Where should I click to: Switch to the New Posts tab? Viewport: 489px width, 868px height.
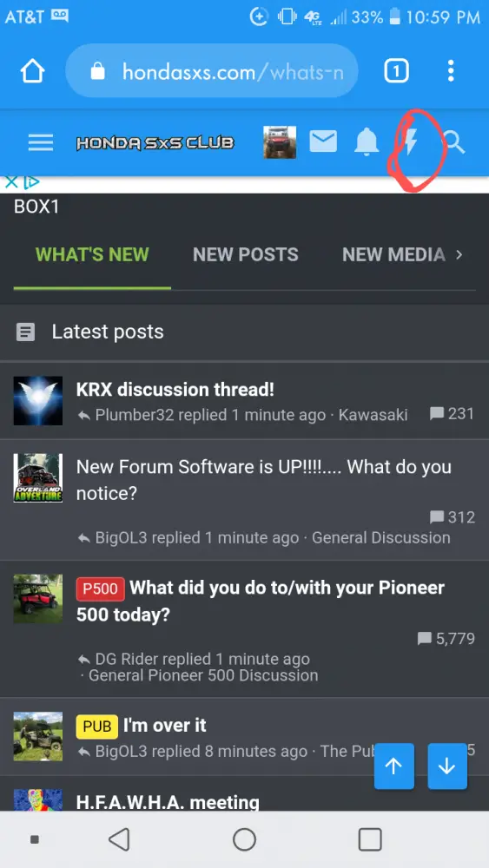(245, 254)
